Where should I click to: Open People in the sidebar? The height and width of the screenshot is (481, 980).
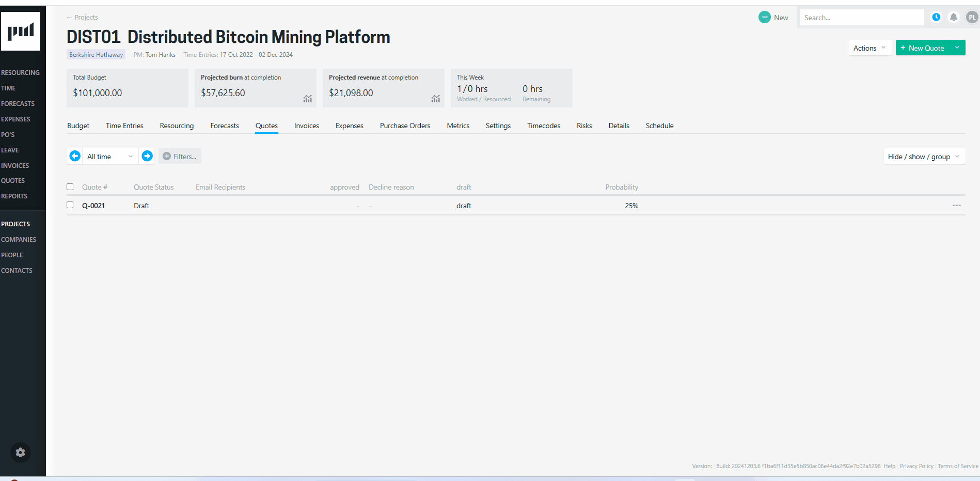pos(12,255)
